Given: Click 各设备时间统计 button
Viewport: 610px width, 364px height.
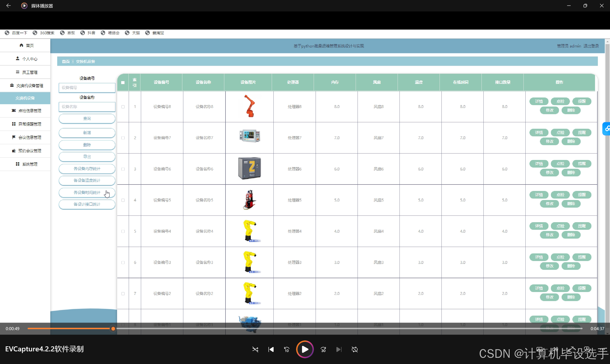Looking at the screenshot, I should coord(87,193).
